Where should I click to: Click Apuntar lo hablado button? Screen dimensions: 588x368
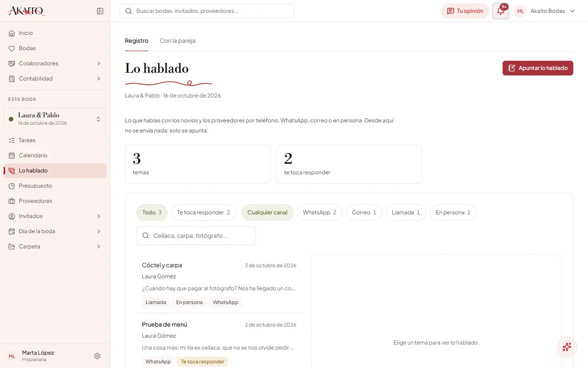[x=538, y=68]
